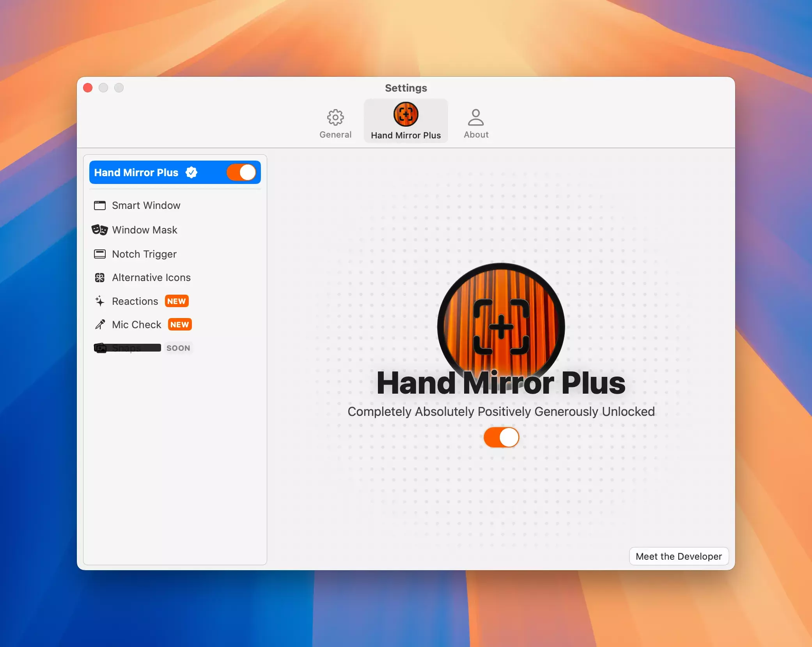Click the SOON badge in sidebar
This screenshot has width=812, height=647.
[x=178, y=348]
